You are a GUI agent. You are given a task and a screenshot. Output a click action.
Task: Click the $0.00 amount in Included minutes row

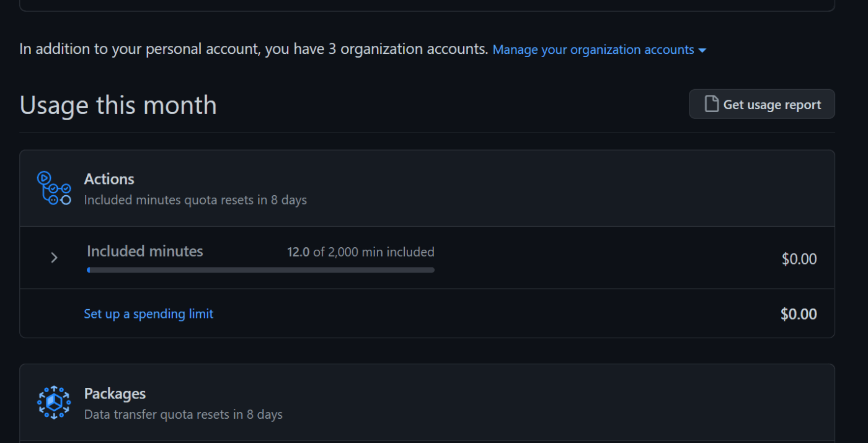(799, 259)
